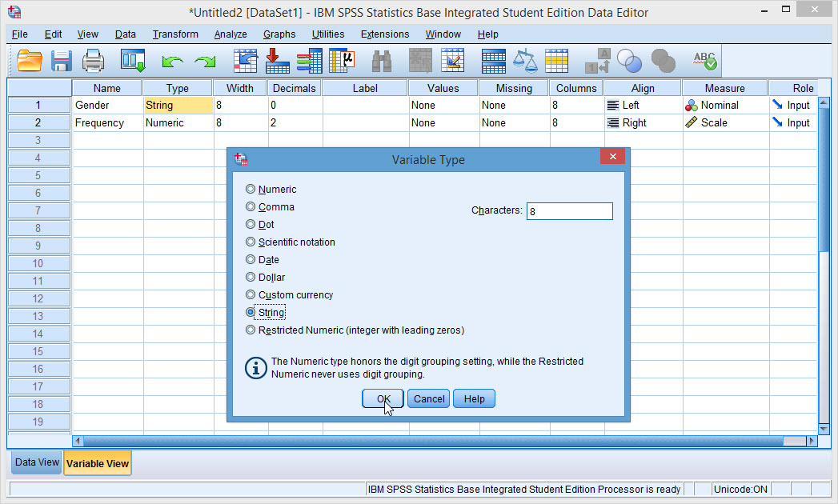Click the Weight cases scales icon
This screenshot has height=504, width=838.
tap(525, 61)
